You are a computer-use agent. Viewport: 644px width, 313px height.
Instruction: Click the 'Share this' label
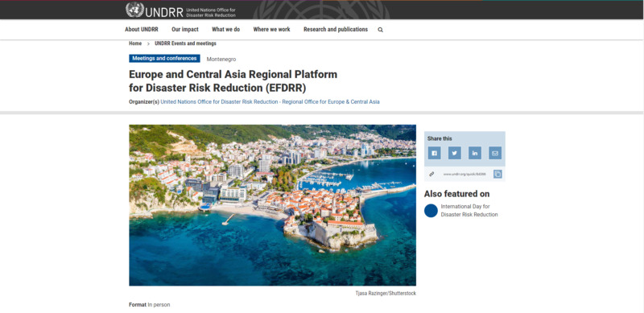[x=440, y=139]
